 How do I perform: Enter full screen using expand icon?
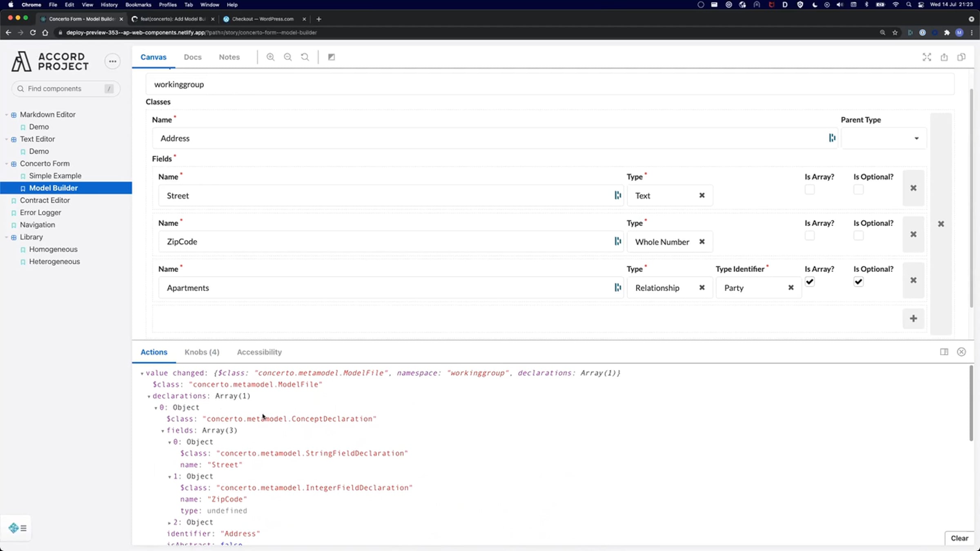pyautogui.click(x=927, y=57)
